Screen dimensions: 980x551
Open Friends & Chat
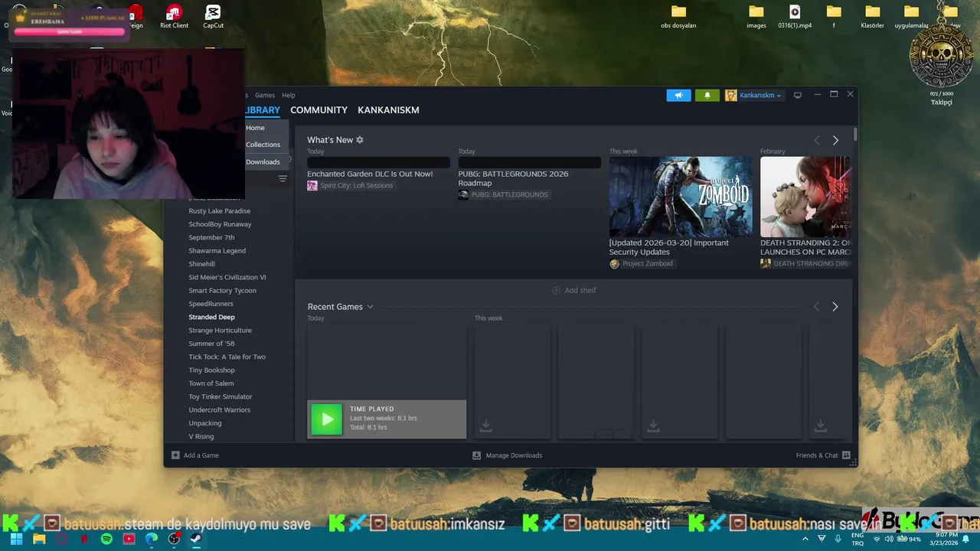coord(823,455)
